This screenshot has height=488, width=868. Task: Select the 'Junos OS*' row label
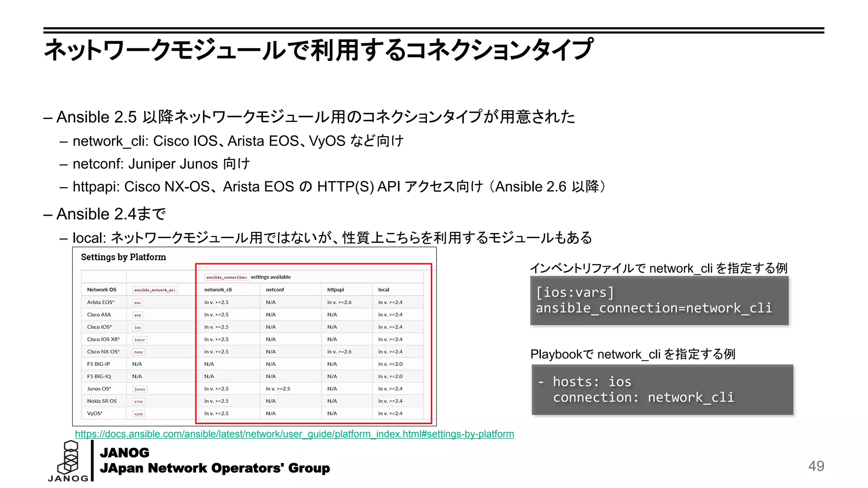[x=99, y=388]
